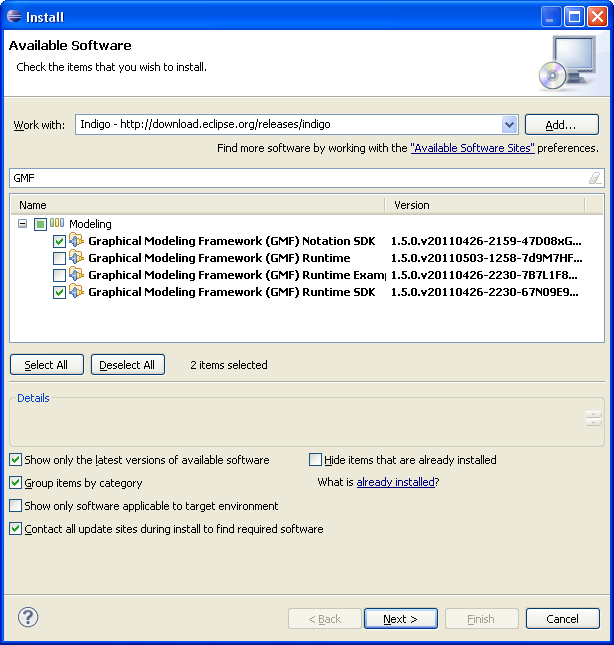Click feature icon of GMF Runtime SDK
The image size is (614, 645).
(76, 291)
